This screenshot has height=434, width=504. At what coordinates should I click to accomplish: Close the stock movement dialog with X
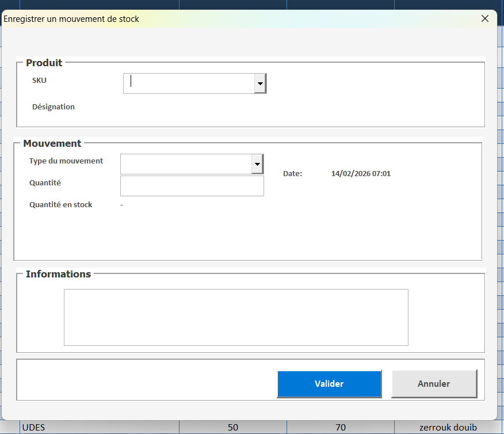pos(484,18)
